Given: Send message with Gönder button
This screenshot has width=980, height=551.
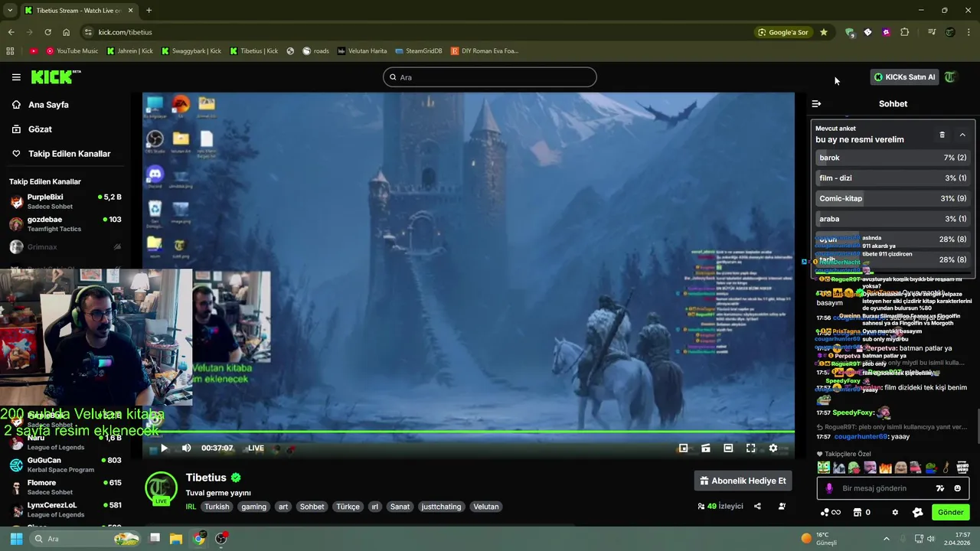Looking at the screenshot, I should click(x=950, y=512).
